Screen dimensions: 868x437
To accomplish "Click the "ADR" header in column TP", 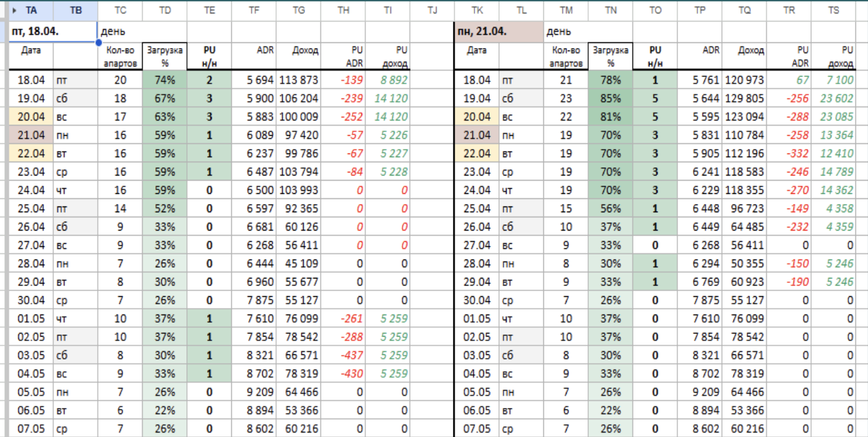I will [699, 56].
